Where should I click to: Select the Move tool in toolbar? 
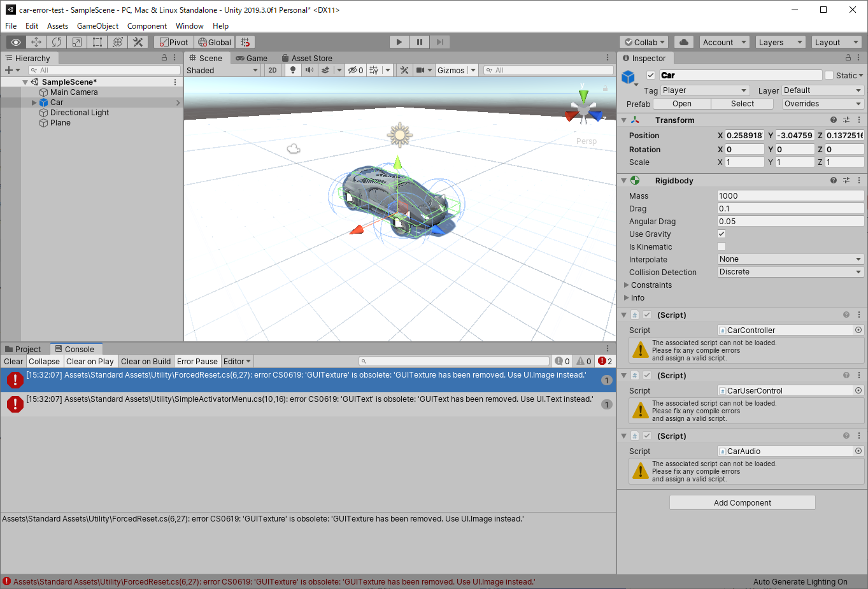(36, 42)
